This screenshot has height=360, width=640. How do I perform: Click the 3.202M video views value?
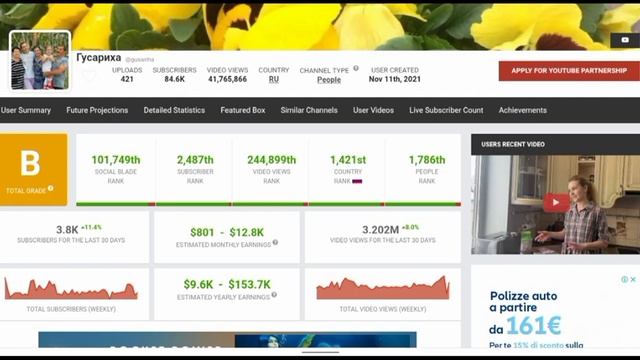coord(380,230)
